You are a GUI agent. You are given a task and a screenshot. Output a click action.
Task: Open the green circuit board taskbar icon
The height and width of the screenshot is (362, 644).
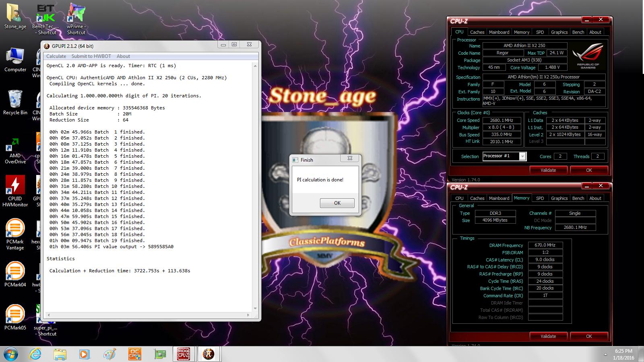click(160, 354)
